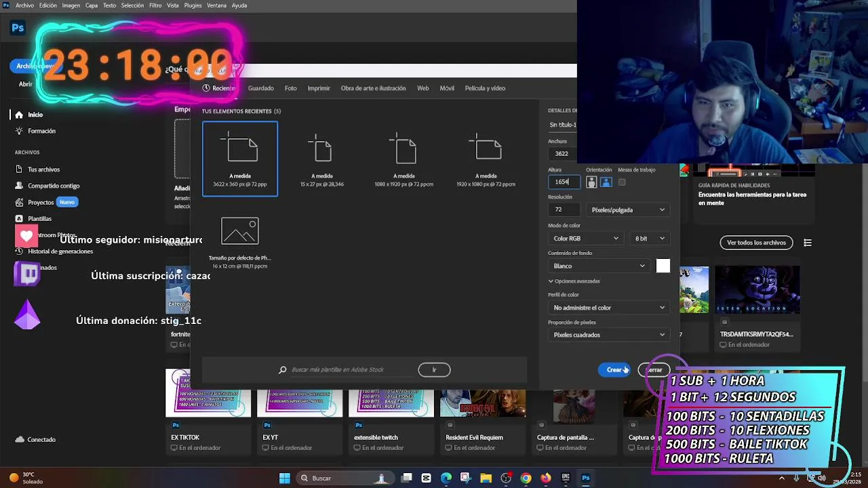
Task: Switch to the Película y vídeo tab
Action: coord(485,88)
